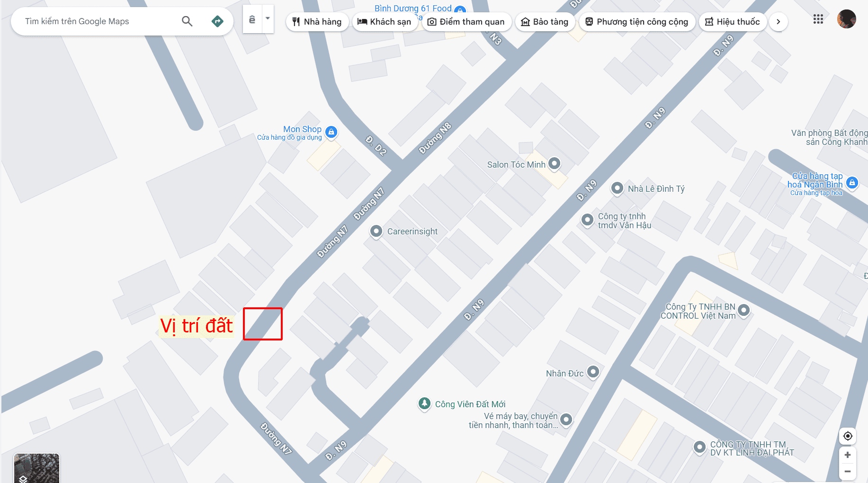Zoom out with the minus button
Screen dimensions: 868x483
pos(848,472)
